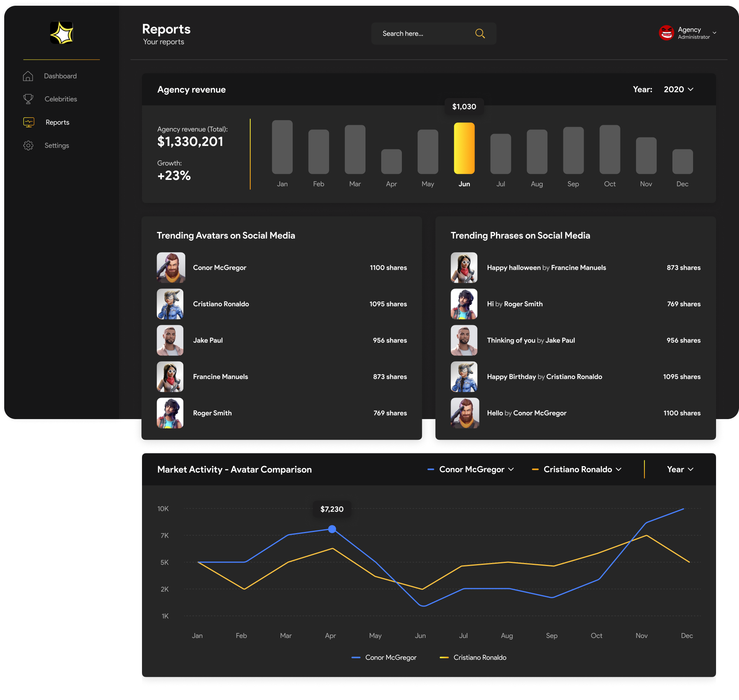Select the Aug revenue bar
Image resolution: width=739 pixels, height=700 pixels.
point(537,152)
